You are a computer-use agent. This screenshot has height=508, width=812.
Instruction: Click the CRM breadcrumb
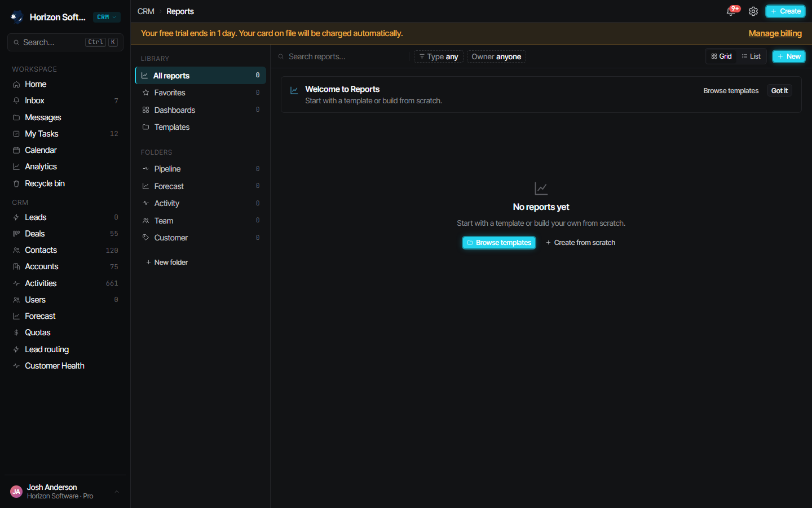pyautogui.click(x=146, y=11)
